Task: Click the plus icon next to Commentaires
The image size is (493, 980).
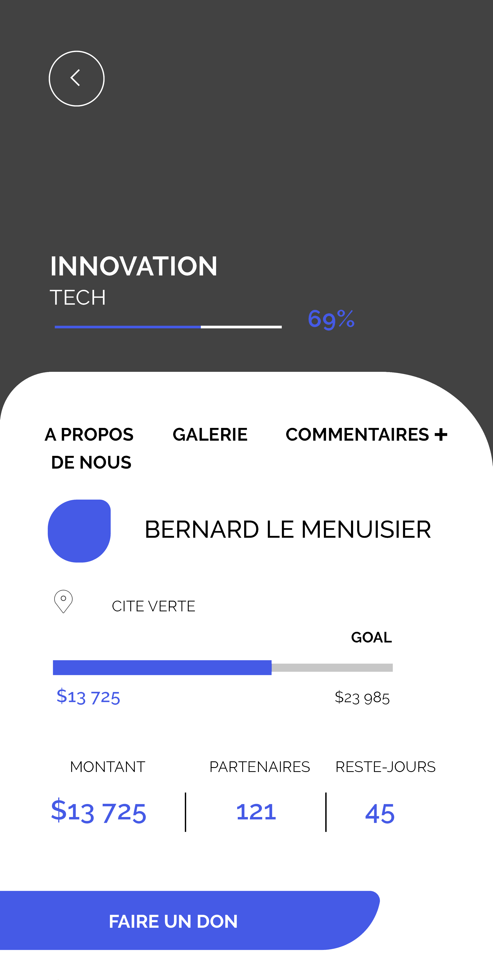Action: [441, 435]
